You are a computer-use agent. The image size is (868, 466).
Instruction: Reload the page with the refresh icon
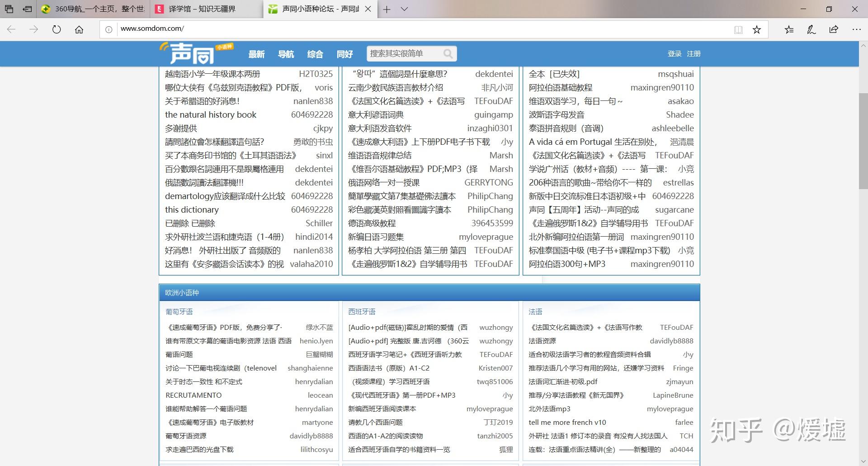click(57, 29)
